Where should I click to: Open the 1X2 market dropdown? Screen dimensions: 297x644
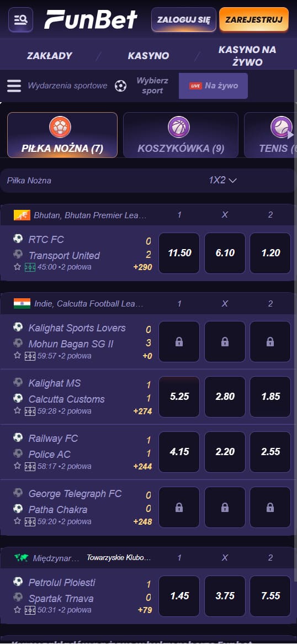point(222,180)
